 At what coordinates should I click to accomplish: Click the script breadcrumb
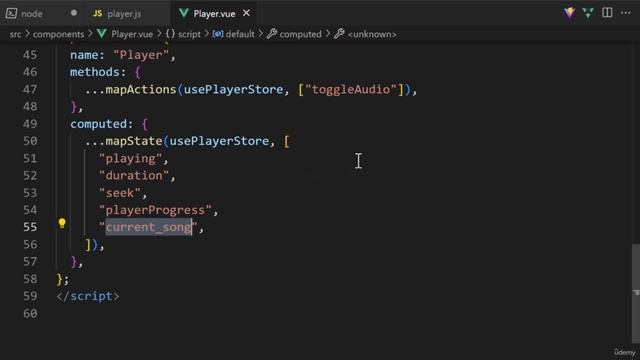[189, 34]
